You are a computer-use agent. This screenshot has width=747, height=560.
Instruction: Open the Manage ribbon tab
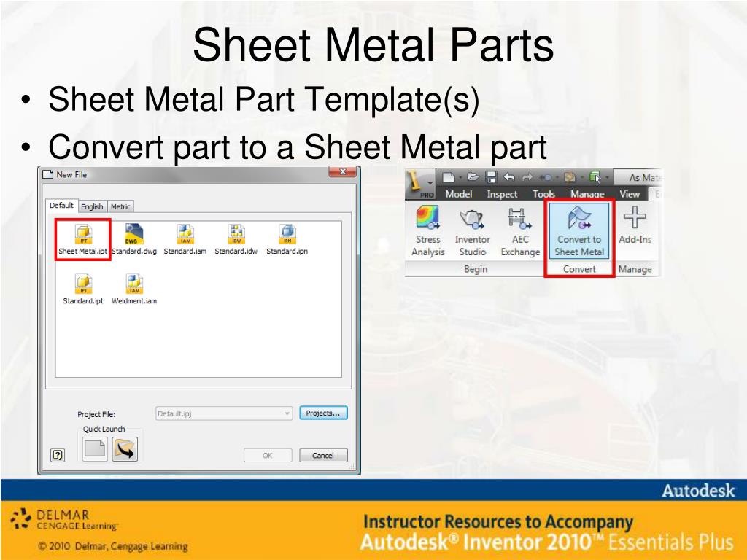tap(587, 194)
